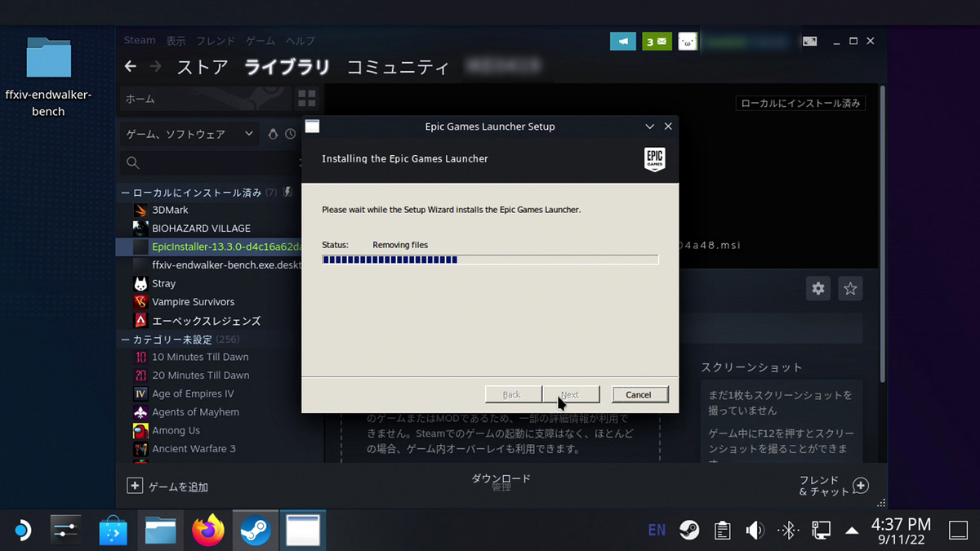Open the green inbox notifications icon
Image resolution: width=980 pixels, height=551 pixels.
coord(656,41)
